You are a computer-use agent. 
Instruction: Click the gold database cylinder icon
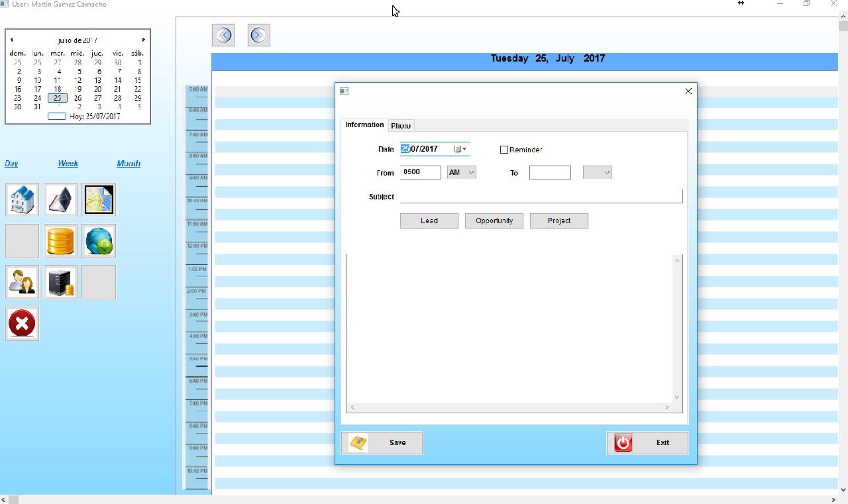pos(60,241)
